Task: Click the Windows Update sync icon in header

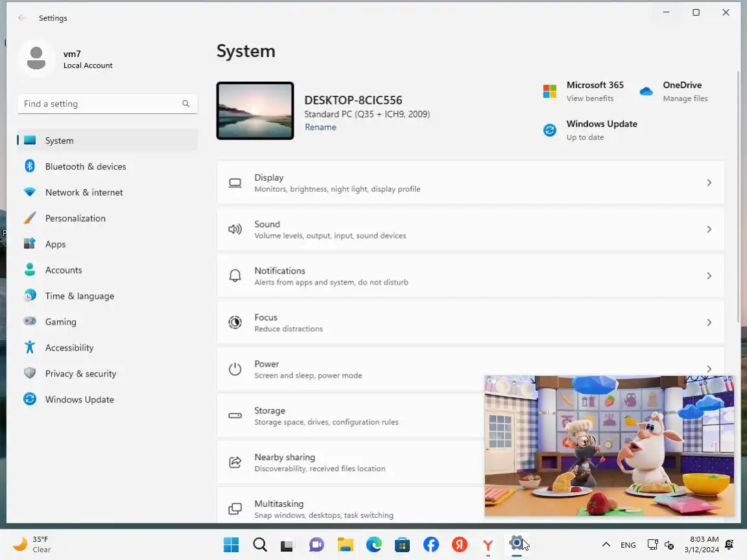Action: (x=550, y=130)
